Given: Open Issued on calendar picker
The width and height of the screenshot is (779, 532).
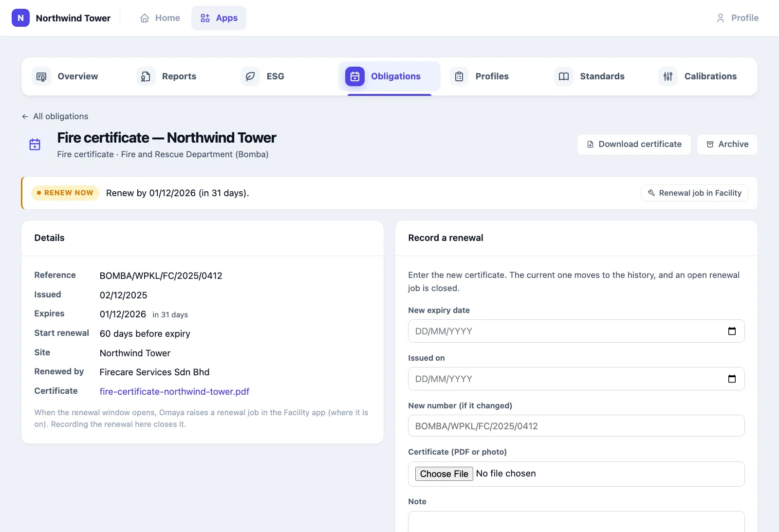Looking at the screenshot, I should click(732, 379).
